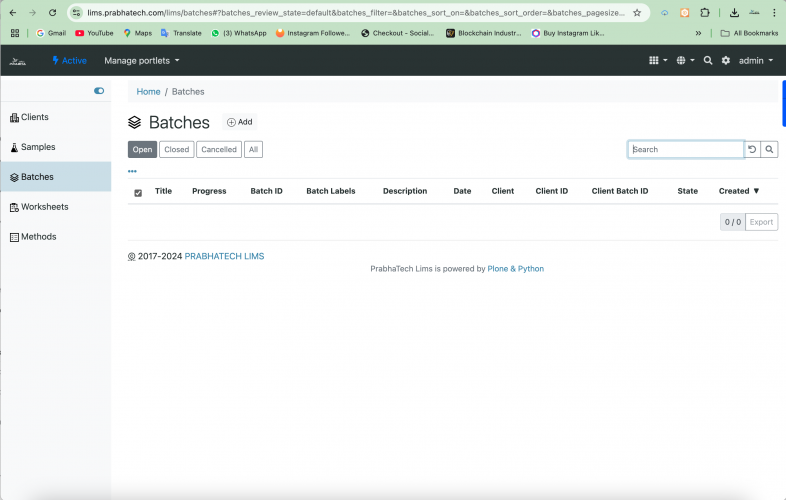This screenshot has width=786, height=500.
Task: Clear search with reset arrow icon
Action: coord(752,149)
